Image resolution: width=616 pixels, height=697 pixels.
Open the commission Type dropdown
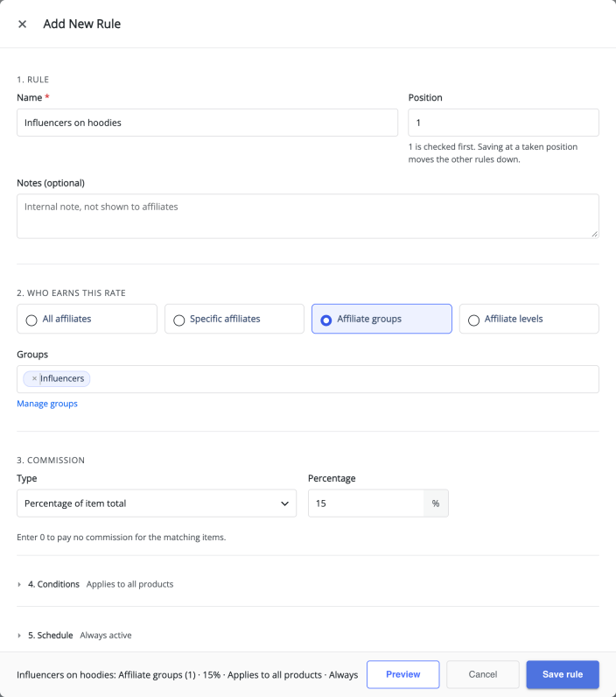click(157, 503)
